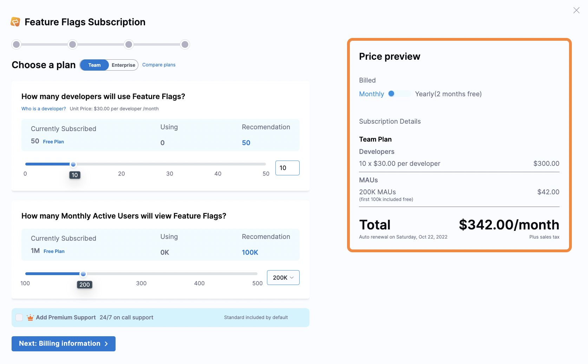588x364 pixels.
Task: Open the Compare plans link
Action: 159,65
